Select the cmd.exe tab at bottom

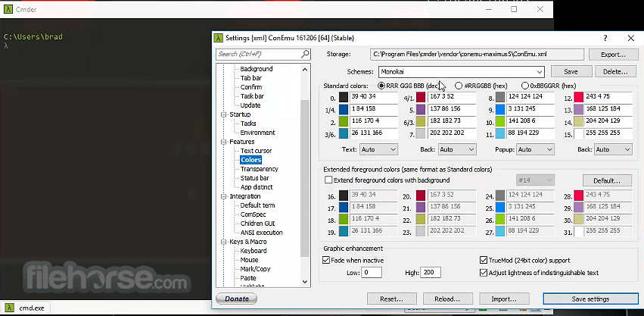click(x=26, y=308)
